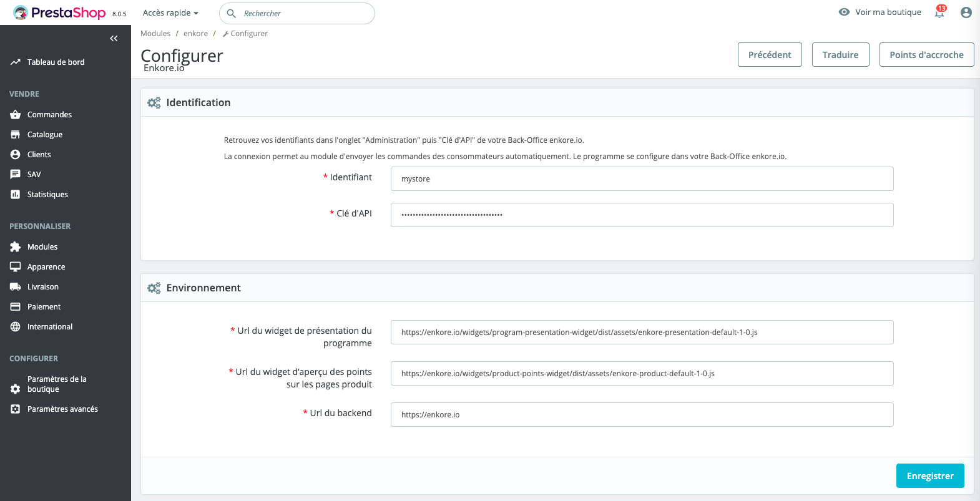Go to enkore in the breadcrumb
The height and width of the screenshot is (501, 980).
tap(195, 34)
